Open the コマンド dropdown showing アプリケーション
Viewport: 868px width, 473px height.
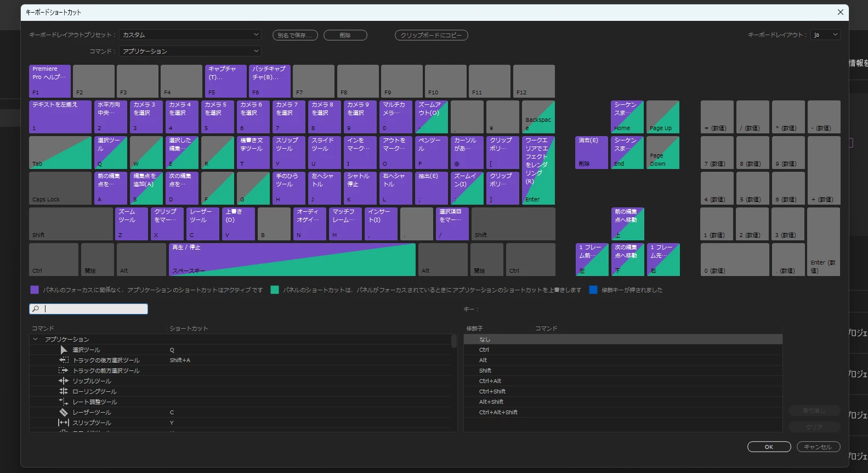coord(190,51)
